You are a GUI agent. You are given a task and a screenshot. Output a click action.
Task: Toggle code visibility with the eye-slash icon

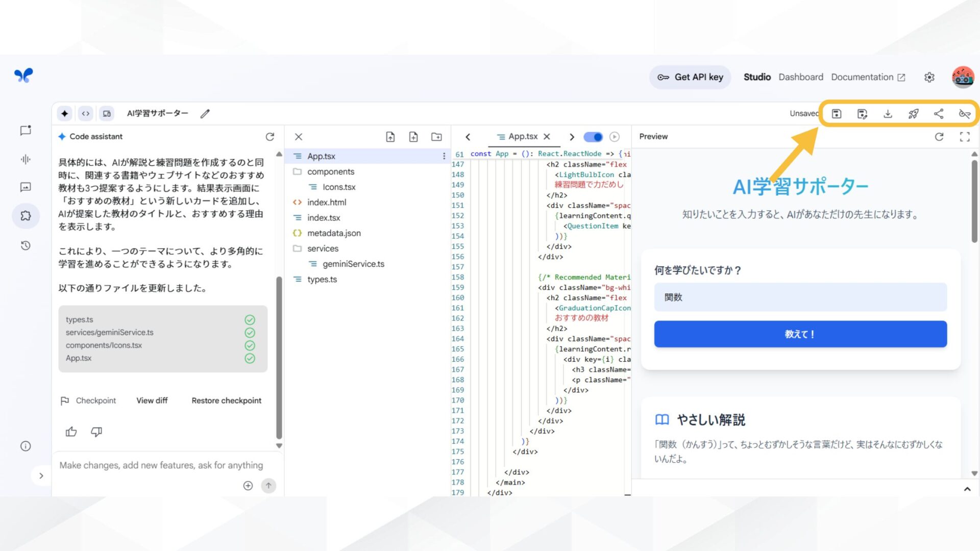[x=964, y=114]
